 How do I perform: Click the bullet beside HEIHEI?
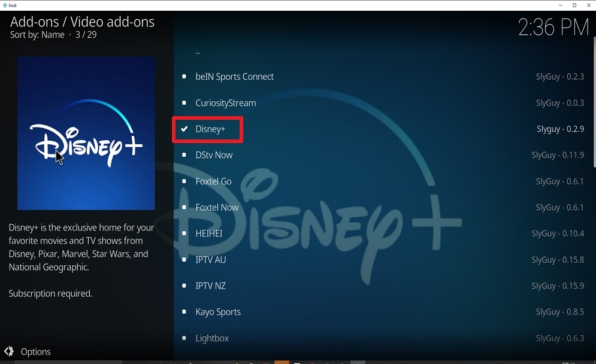(184, 233)
